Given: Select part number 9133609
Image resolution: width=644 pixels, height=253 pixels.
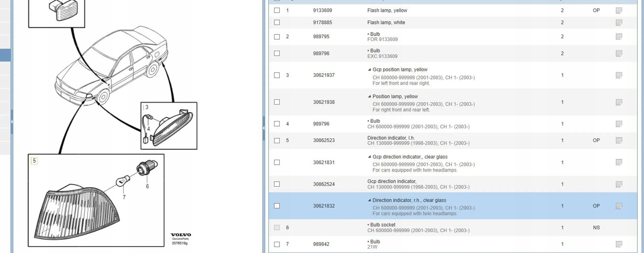Looking at the screenshot, I should point(323,10).
